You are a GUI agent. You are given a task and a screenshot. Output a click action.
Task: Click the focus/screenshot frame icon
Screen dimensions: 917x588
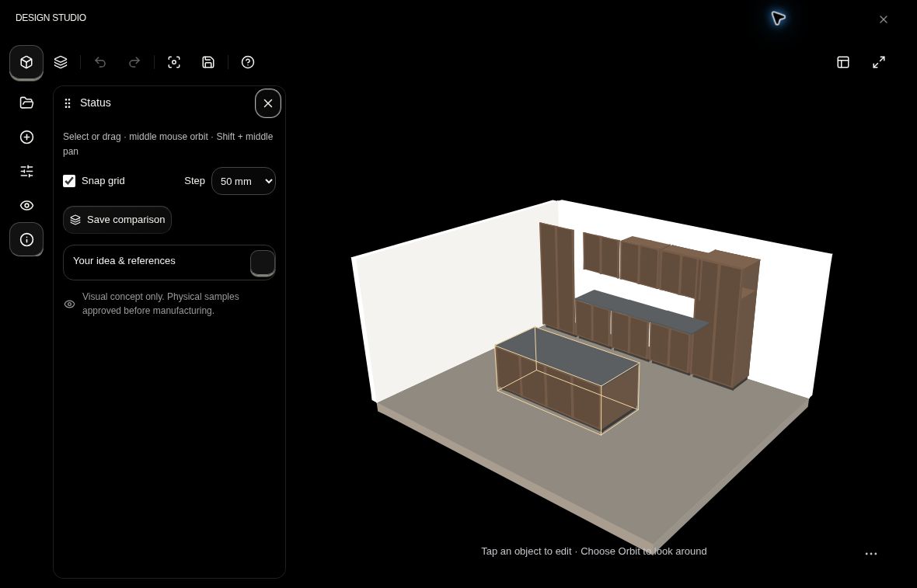[174, 62]
